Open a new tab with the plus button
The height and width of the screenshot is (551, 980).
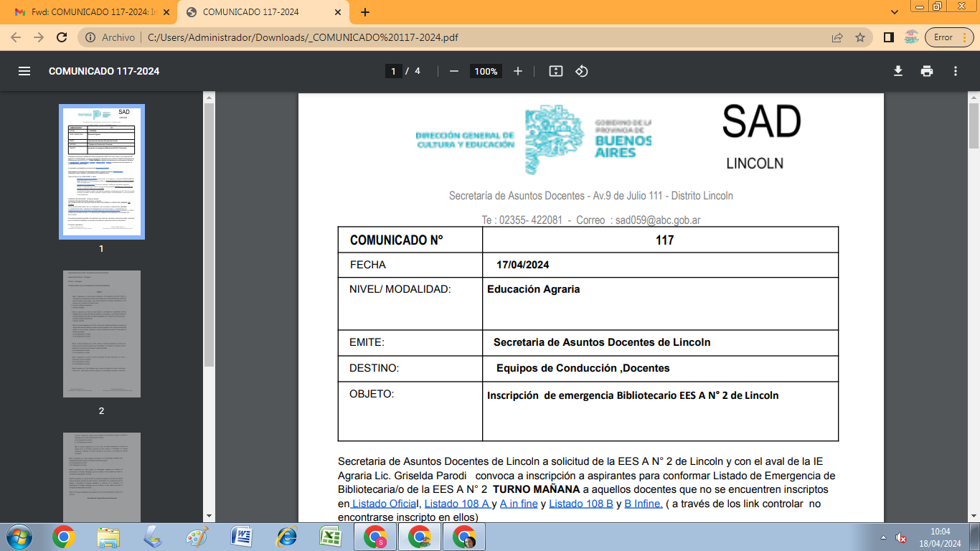(x=365, y=12)
